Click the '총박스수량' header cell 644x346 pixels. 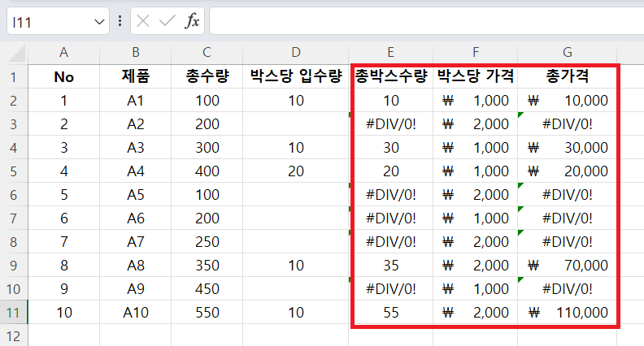click(390, 76)
